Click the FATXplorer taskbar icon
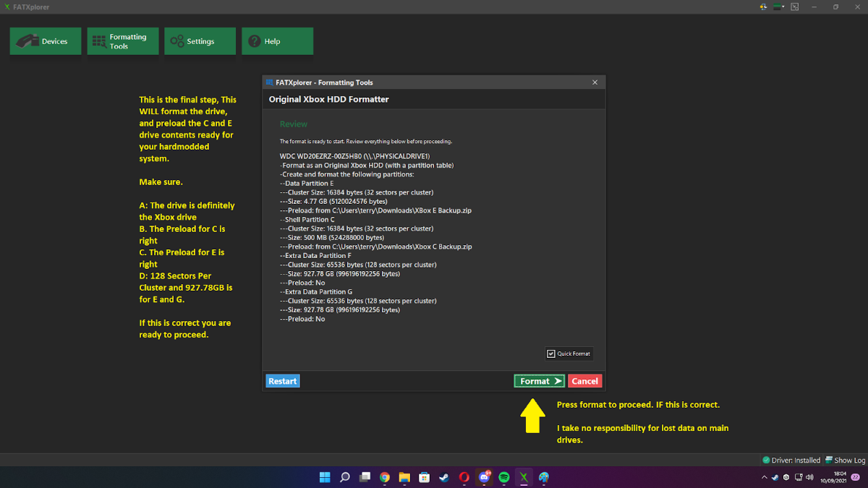This screenshot has width=868, height=488. click(x=524, y=477)
